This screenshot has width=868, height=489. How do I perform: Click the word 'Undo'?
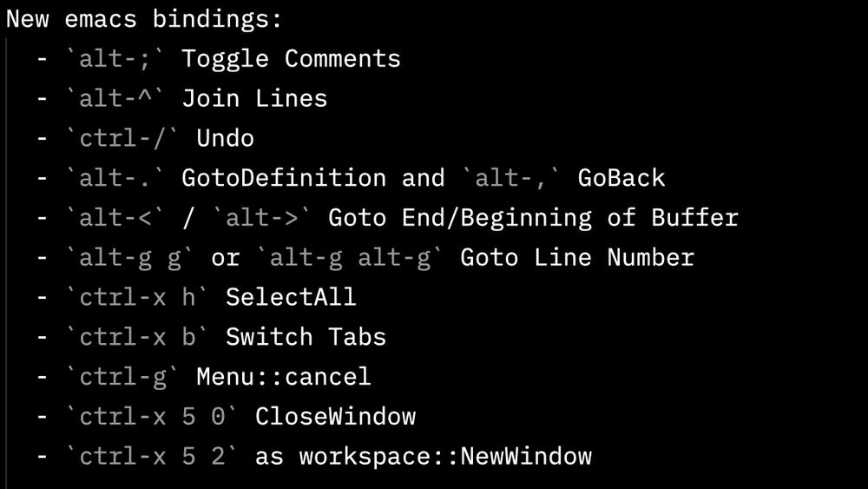coord(226,138)
